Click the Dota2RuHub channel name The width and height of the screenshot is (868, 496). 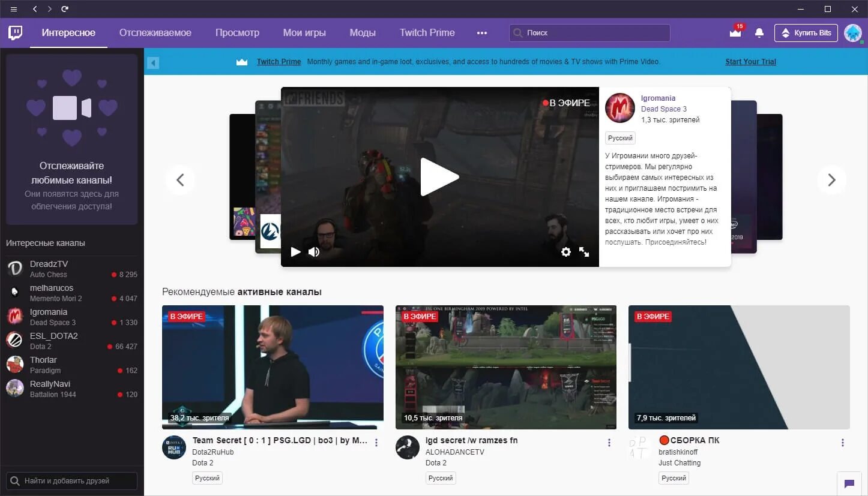(213, 452)
